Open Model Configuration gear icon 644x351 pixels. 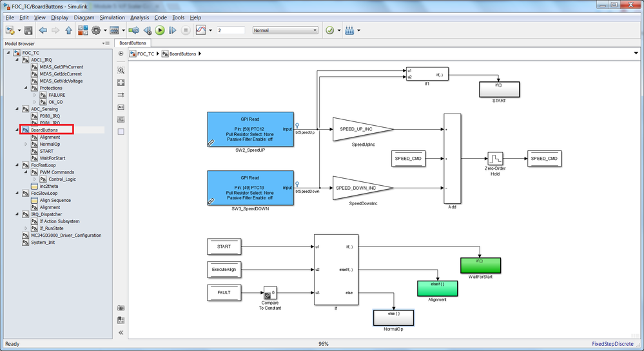[96, 30]
